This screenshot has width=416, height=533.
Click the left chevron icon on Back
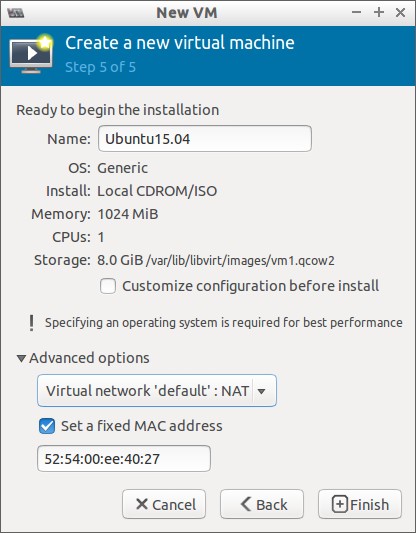coord(246,504)
